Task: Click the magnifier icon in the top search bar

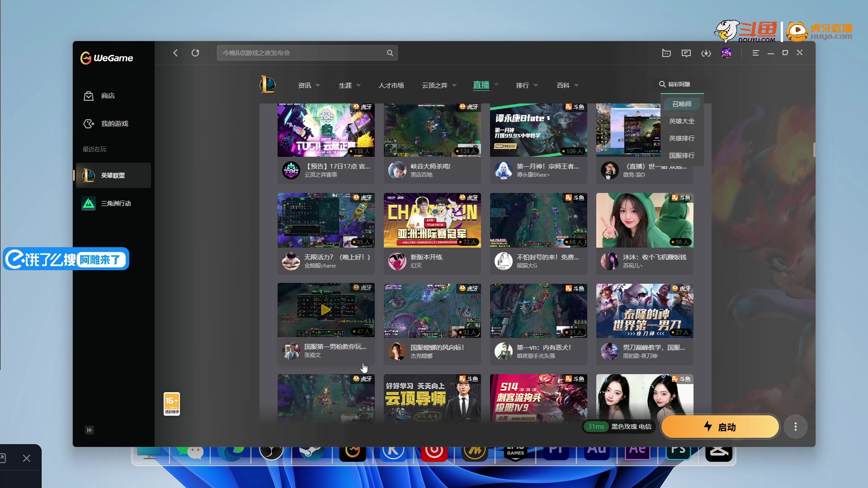Action: point(390,53)
